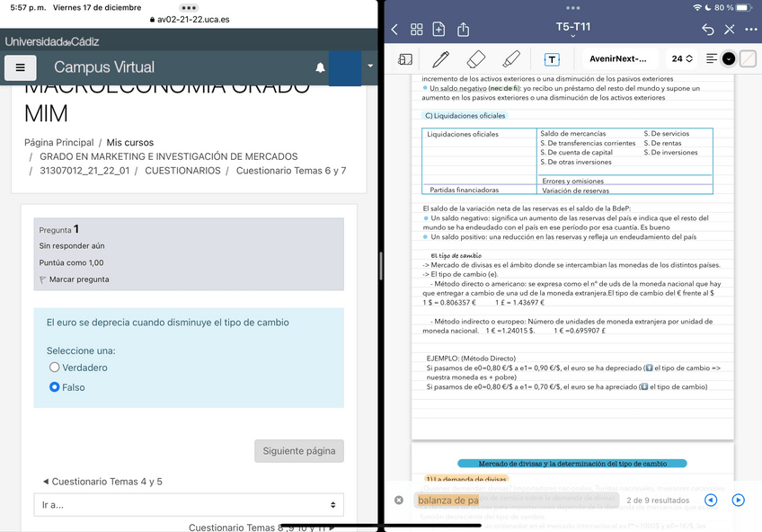Image resolution: width=762 pixels, height=532 pixels.
Task: Expand the user profile dropdown arrow
Action: [370, 66]
